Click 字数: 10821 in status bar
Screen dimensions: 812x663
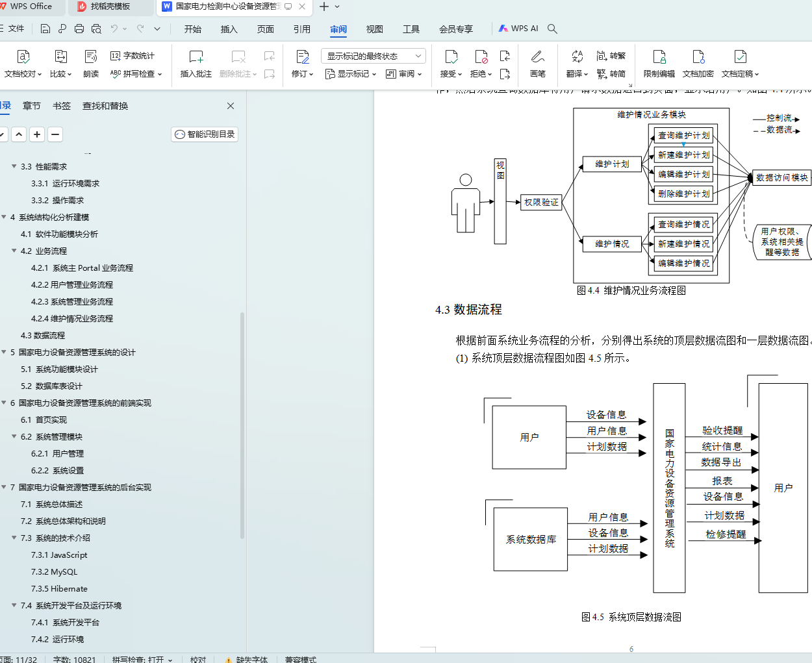point(74,659)
